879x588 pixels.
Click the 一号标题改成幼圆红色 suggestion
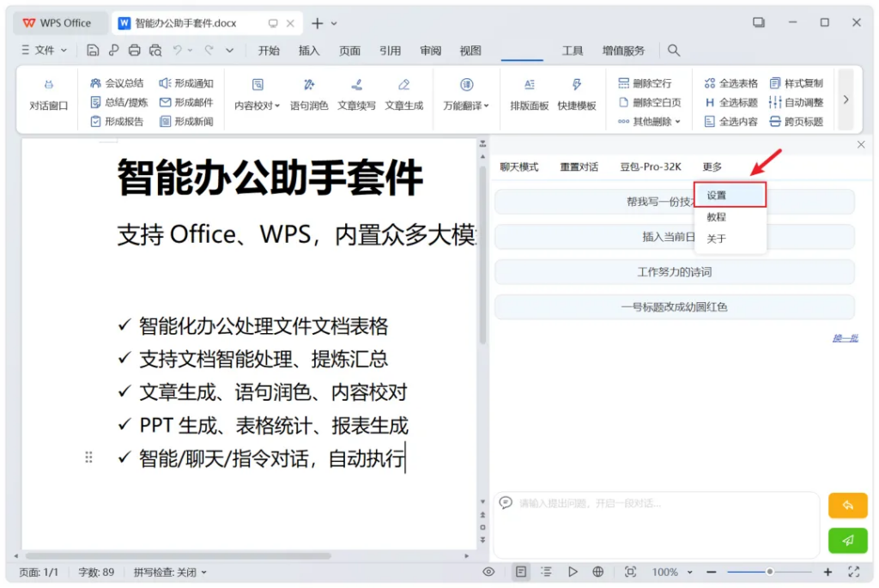click(674, 306)
